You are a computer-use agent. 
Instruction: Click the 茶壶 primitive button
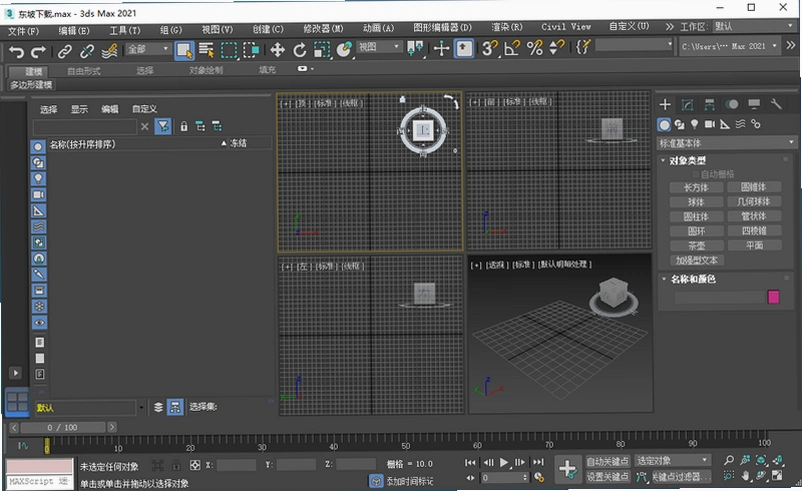pos(696,246)
